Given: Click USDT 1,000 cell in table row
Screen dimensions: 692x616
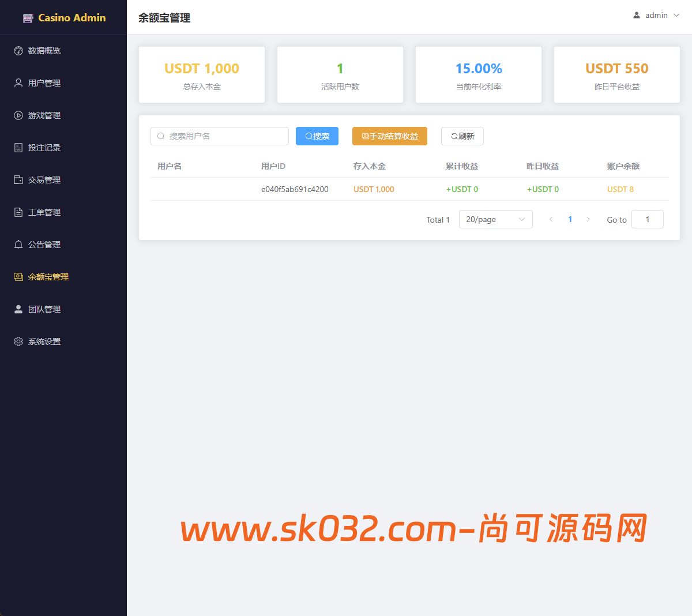Looking at the screenshot, I should 374,189.
